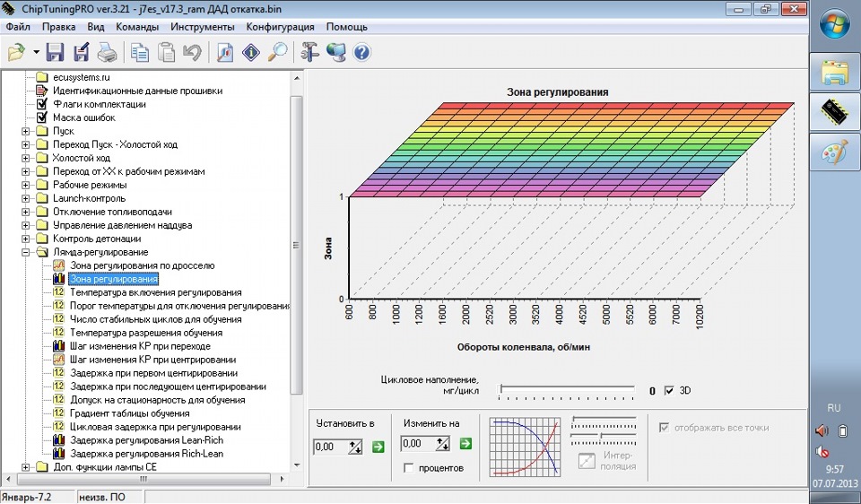Open the Файл menu

coord(18,27)
